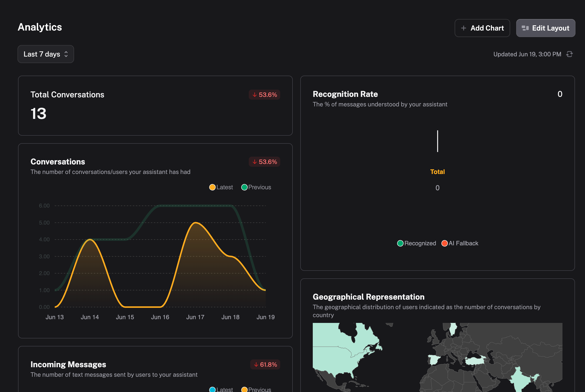Click the Total label in Recognition Rate
Viewport: 585px width, 392px height.
click(x=437, y=172)
